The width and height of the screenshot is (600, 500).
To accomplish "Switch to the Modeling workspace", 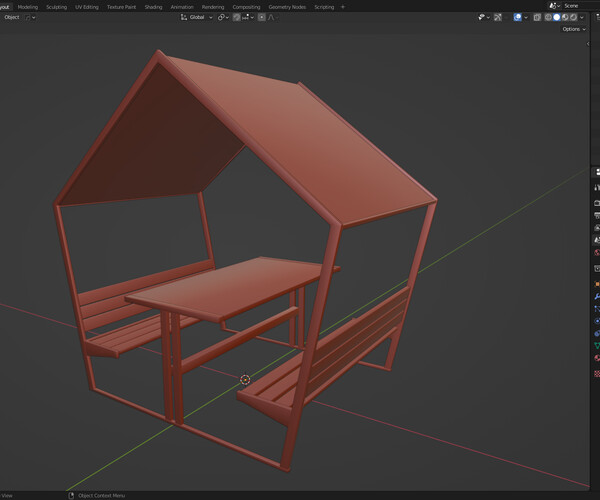I will (x=28, y=7).
